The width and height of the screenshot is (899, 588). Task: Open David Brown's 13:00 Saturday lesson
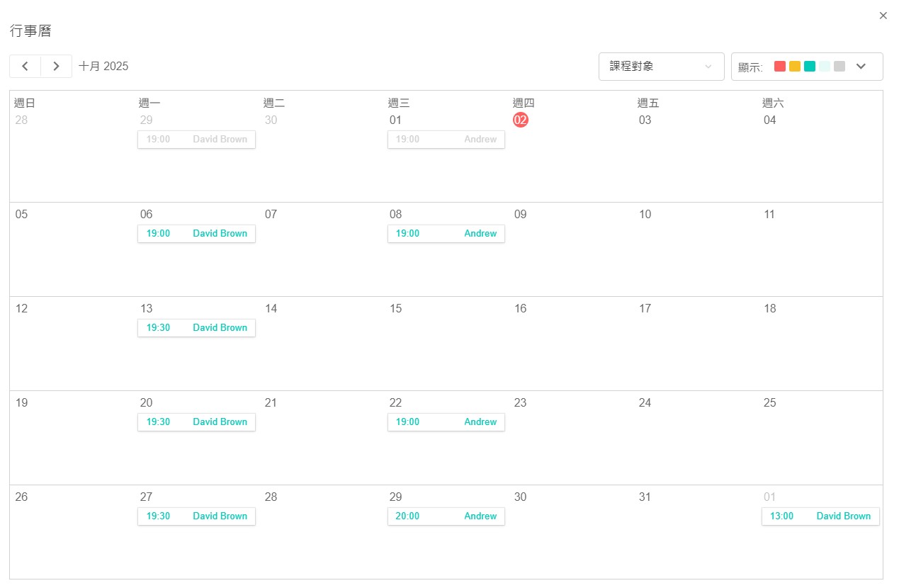click(820, 516)
